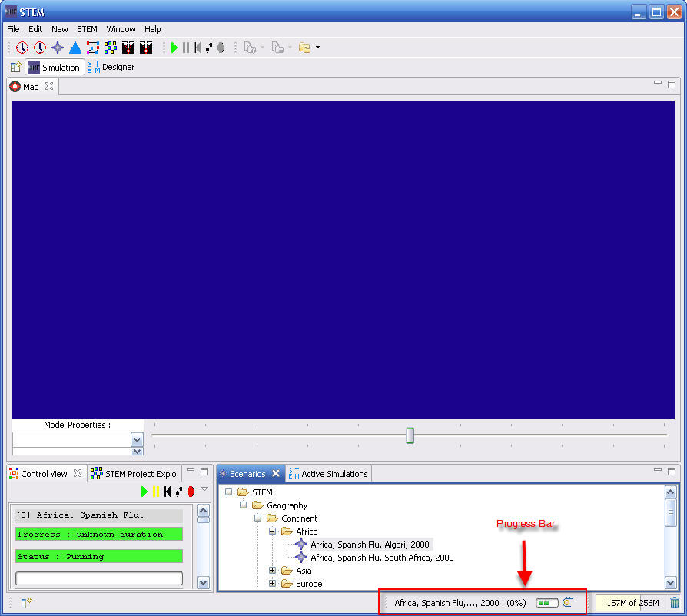The width and height of the screenshot is (687, 616).
Task: Click the map slider handle
Action: [x=410, y=436]
